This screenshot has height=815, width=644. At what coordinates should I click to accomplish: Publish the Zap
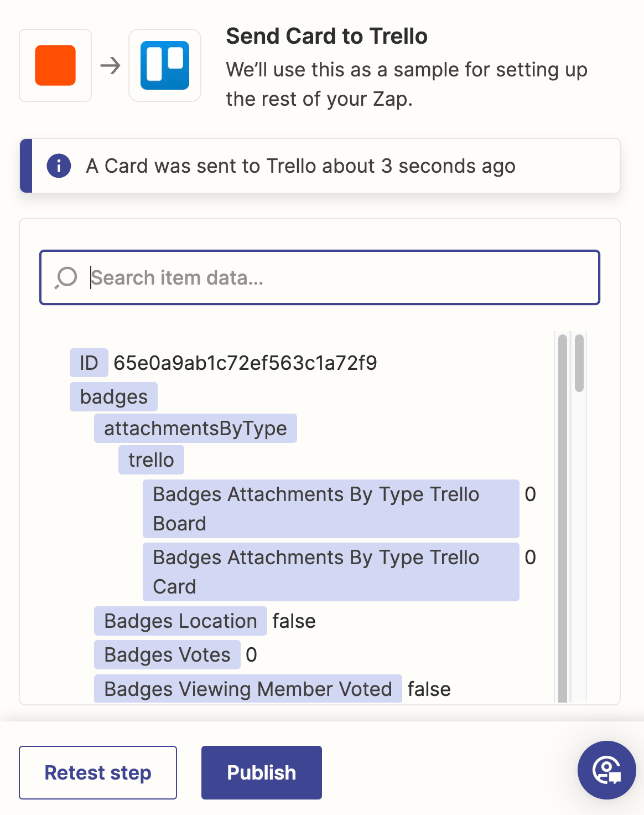262,772
